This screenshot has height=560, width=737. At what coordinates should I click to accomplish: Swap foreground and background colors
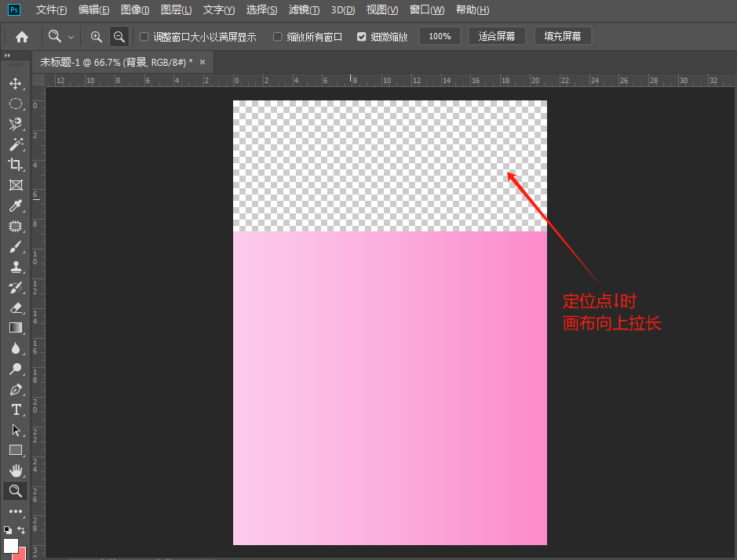tap(21, 530)
